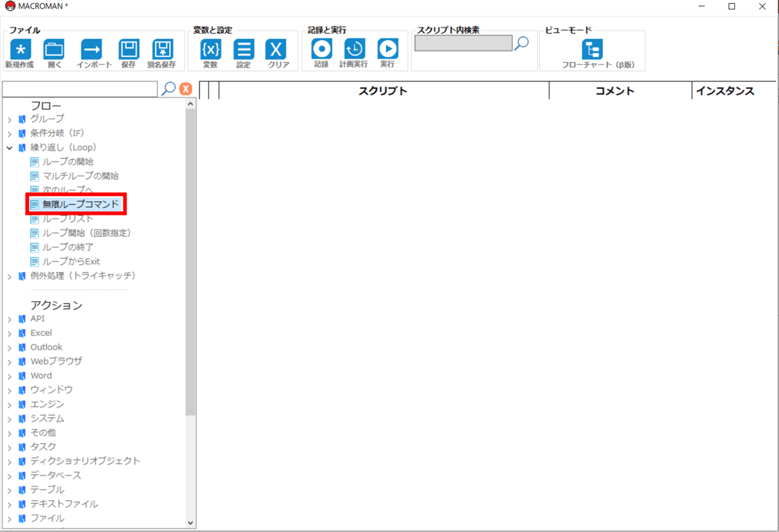This screenshot has height=532, width=779.
Task: Click the command search magnifier icon
Action: (168, 89)
